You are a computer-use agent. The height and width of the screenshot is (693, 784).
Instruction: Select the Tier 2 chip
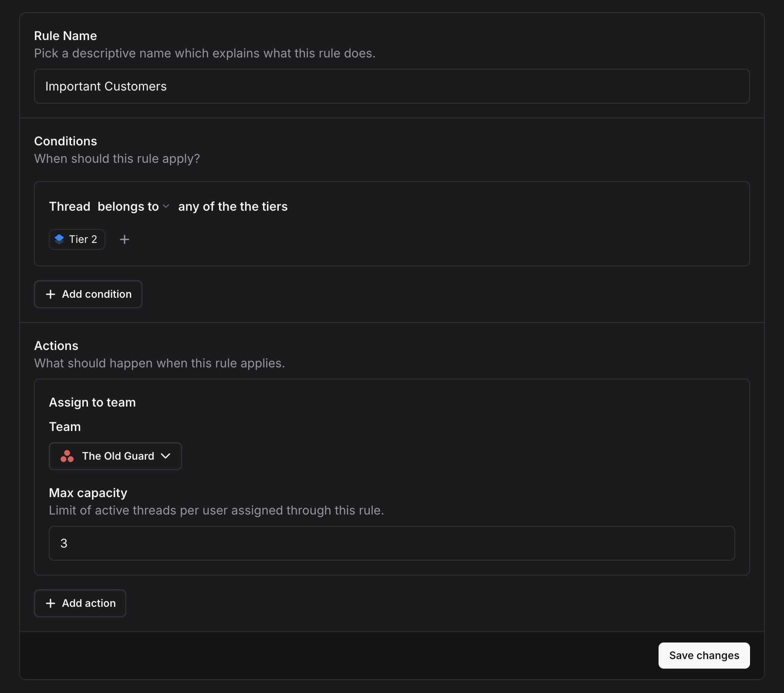pos(77,239)
